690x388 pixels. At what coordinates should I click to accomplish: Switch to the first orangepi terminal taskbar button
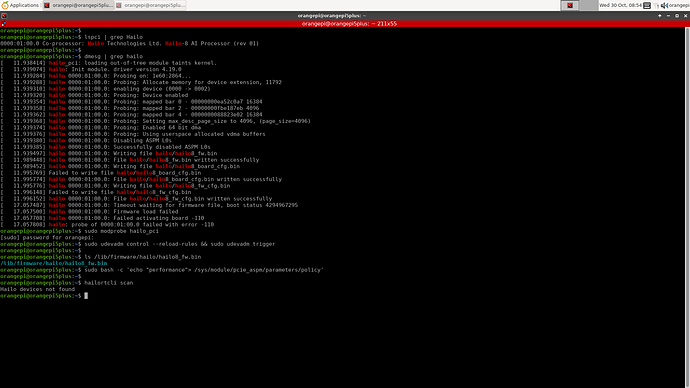pos(78,5)
